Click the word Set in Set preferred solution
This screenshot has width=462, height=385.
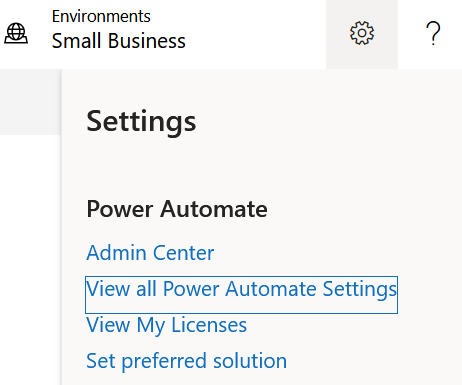point(101,361)
